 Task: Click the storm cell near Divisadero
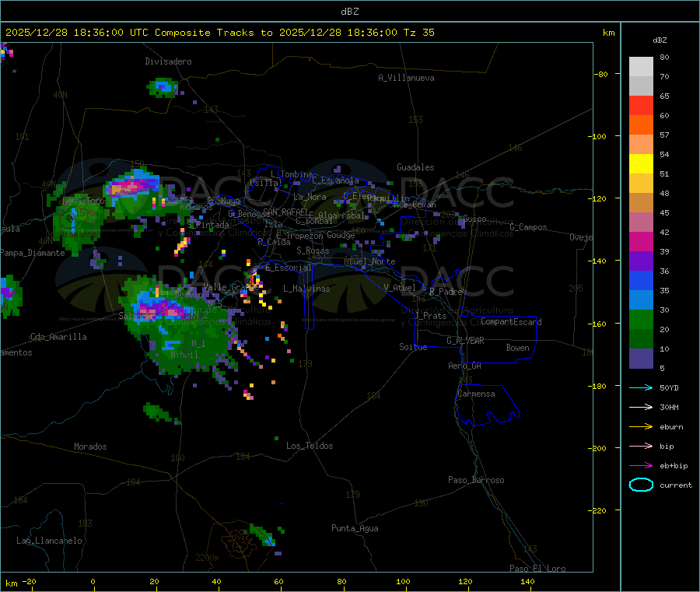point(163,87)
